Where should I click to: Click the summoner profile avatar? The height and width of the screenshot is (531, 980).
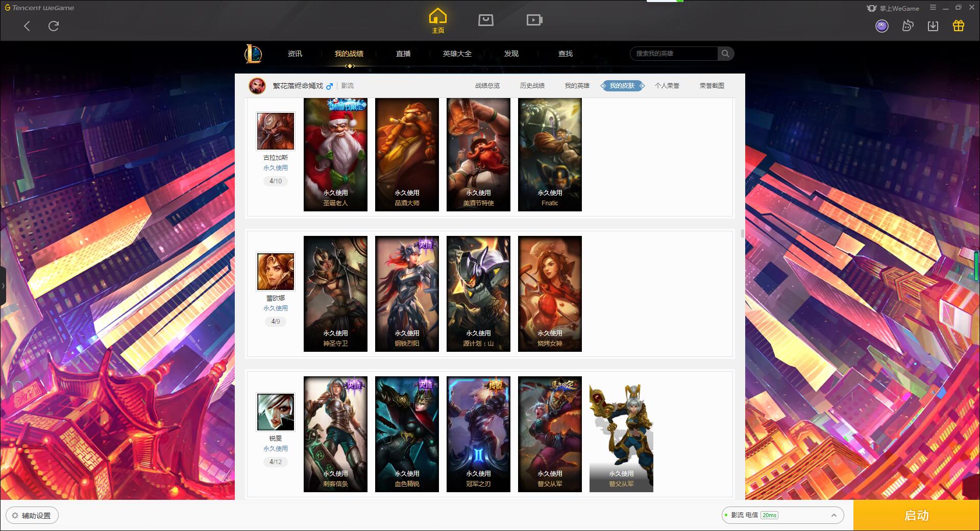(257, 86)
